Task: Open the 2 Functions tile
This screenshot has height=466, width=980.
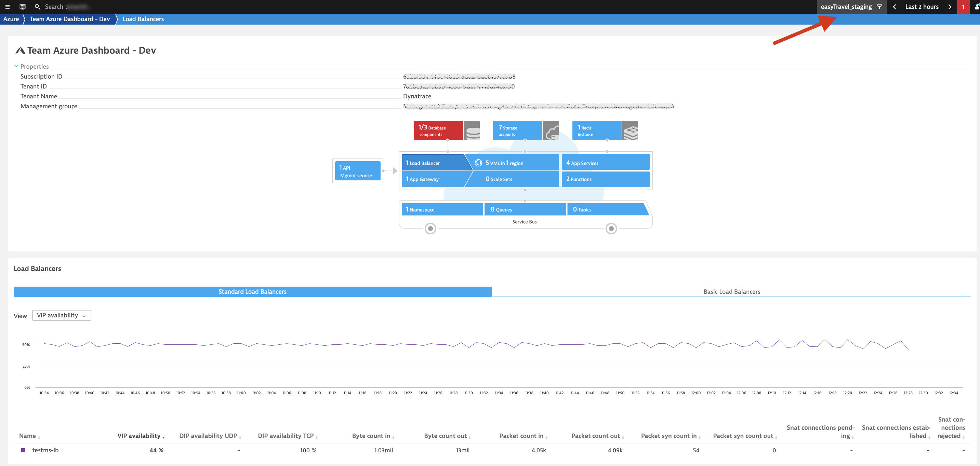Action: pyautogui.click(x=606, y=179)
